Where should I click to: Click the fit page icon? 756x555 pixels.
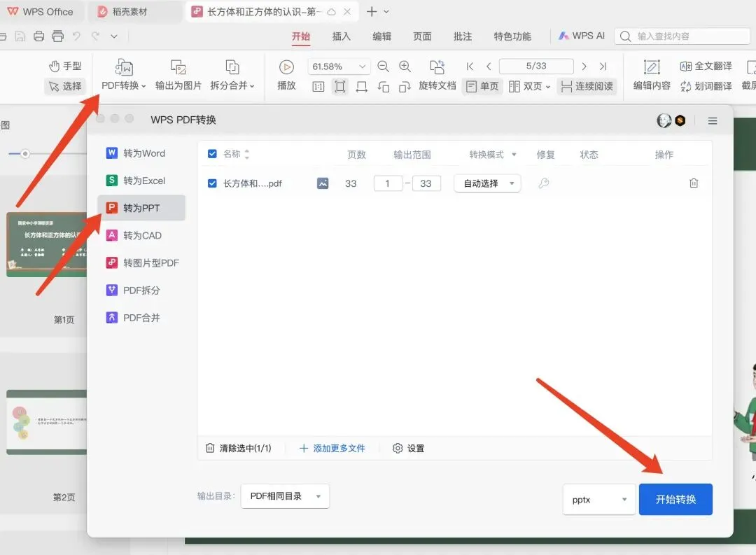pos(340,87)
